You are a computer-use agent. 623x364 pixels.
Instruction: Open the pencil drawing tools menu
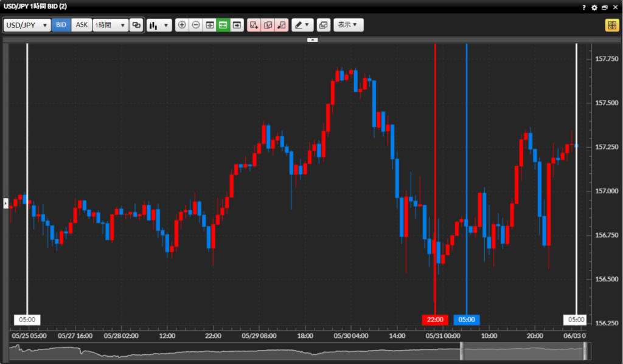(x=301, y=25)
